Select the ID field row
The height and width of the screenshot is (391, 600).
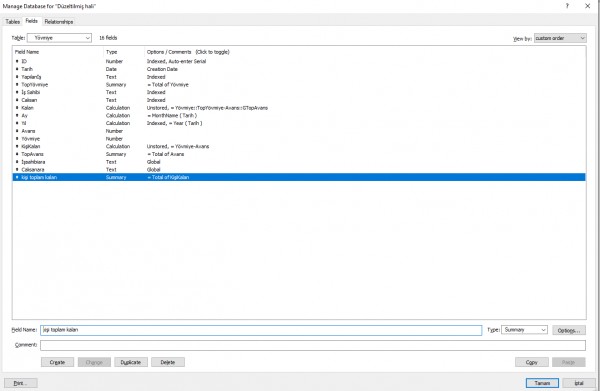(x=299, y=61)
